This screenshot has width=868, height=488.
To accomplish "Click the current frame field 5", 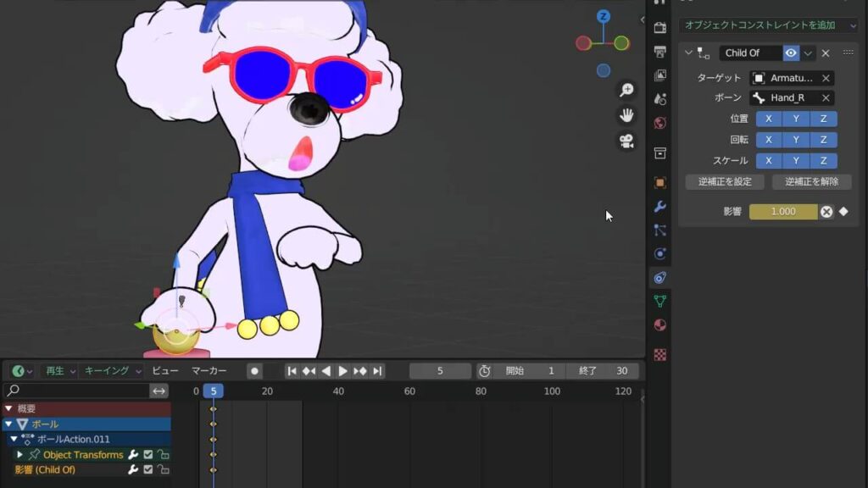I will pyautogui.click(x=440, y=371).
